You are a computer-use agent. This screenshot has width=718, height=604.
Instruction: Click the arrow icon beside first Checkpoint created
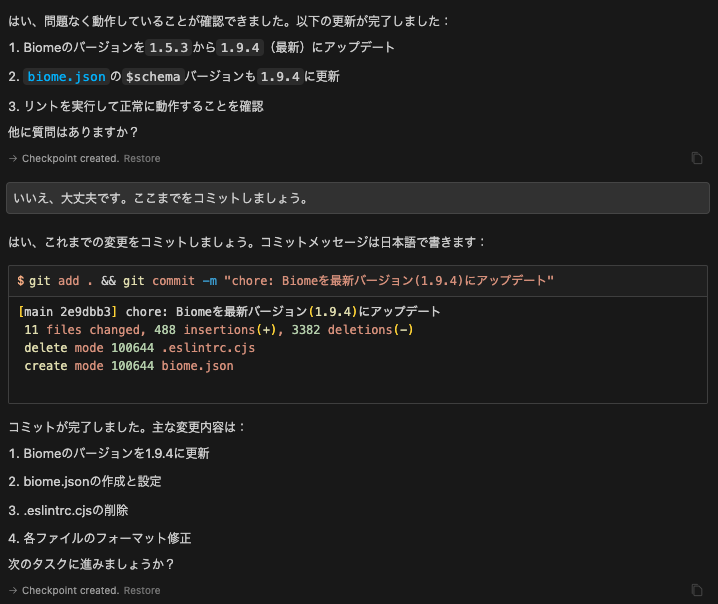tap(13, 158)
